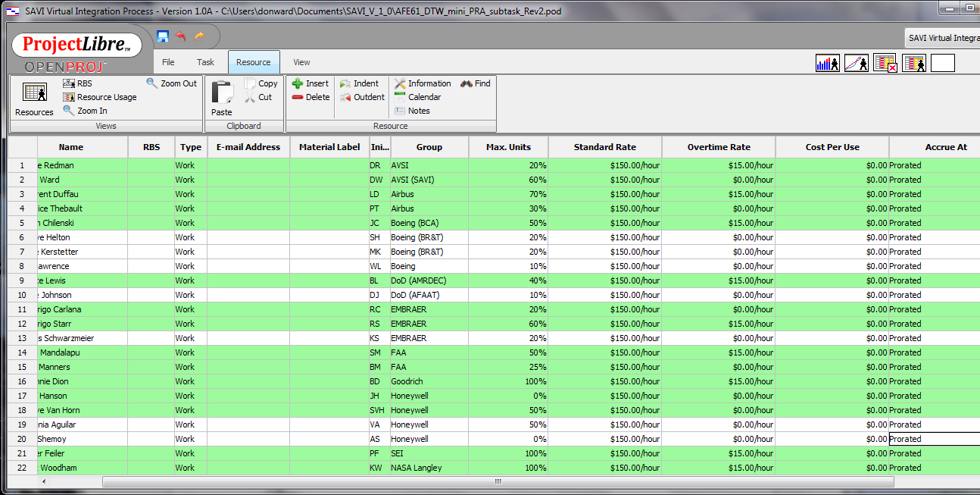Switch to the RBS view
The image size is (980, 495).
click(x=77, y=83)
